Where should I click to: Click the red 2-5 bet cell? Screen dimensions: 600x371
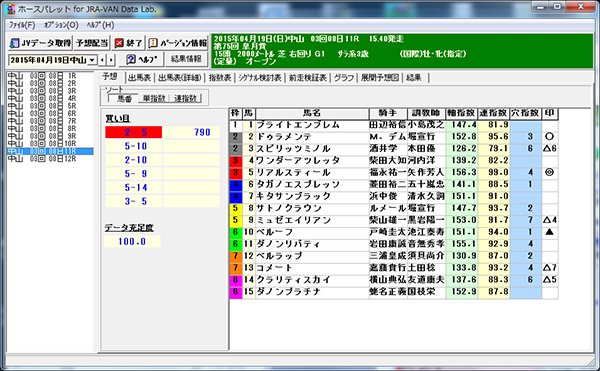coord(134,132)
